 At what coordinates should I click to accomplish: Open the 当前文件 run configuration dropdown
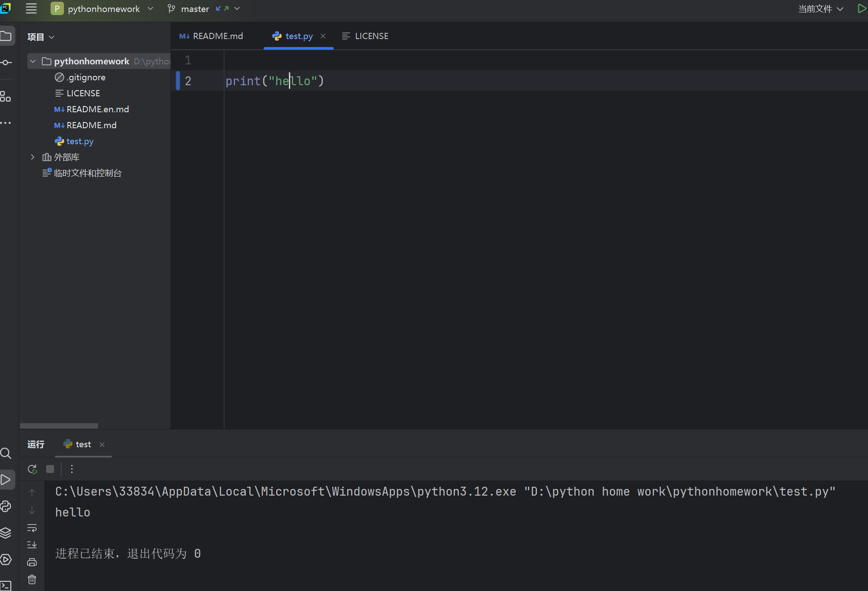821,9
